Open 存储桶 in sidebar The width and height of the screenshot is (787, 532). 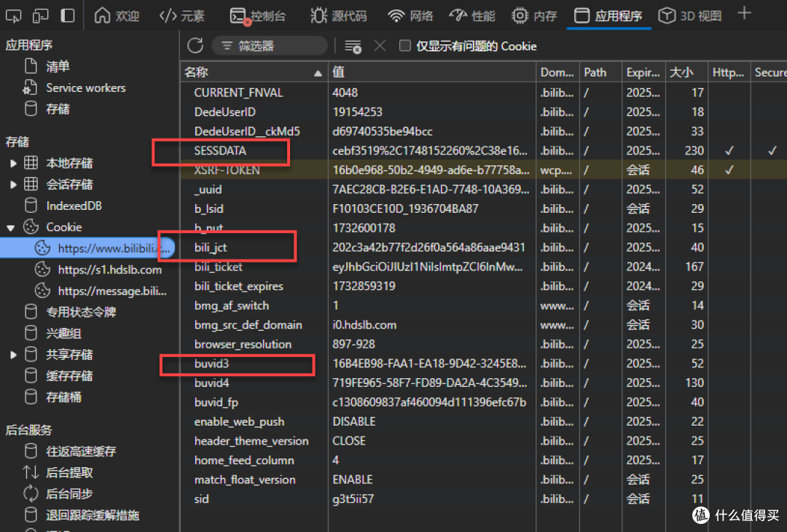coord(63,397)
